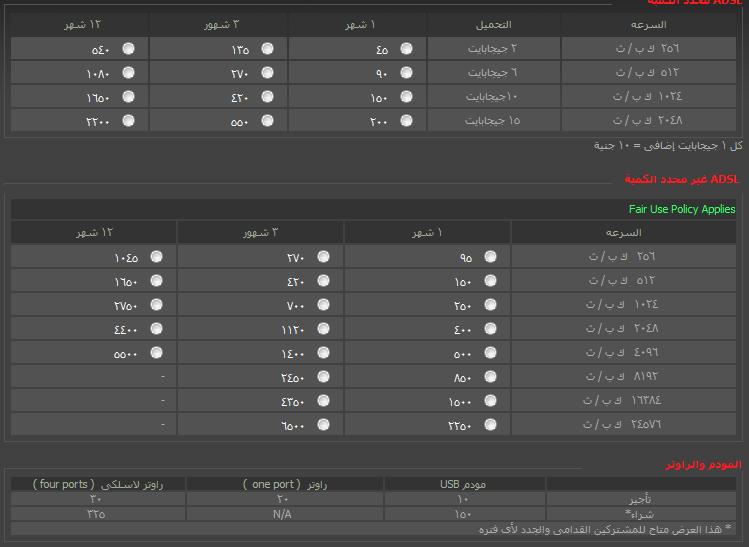Click the Fair Use Policy Applies text
This screenshot has height=547, width=749.
(x=682, y=209)
